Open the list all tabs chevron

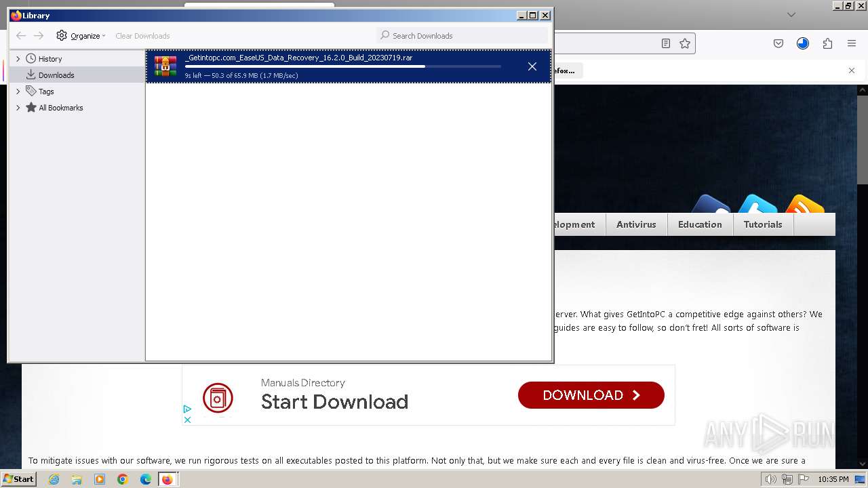[791, 14]
